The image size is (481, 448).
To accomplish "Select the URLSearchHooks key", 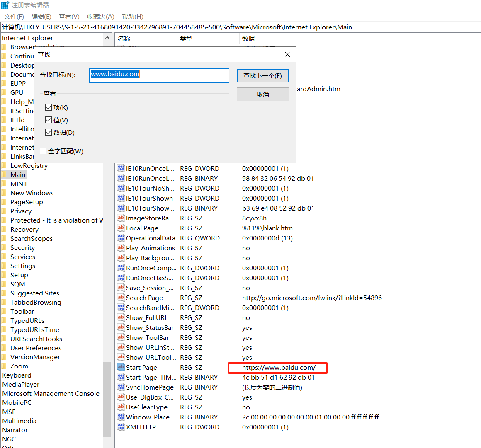I will [x=36, y=339].
